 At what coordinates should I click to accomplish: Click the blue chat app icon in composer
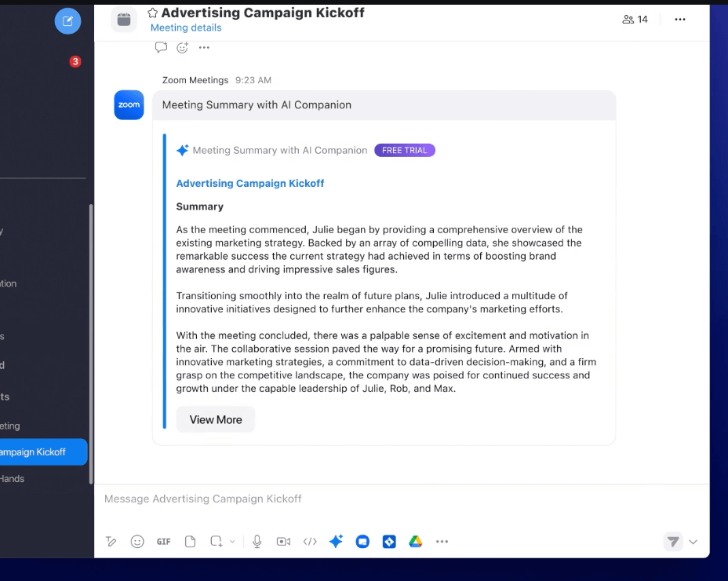click(x=362, y=542)
